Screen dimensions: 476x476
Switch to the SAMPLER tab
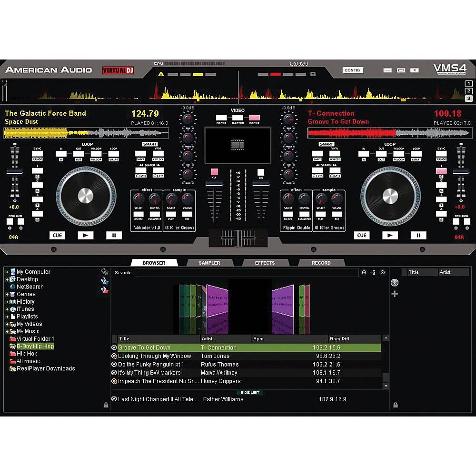tap(209, 263)
